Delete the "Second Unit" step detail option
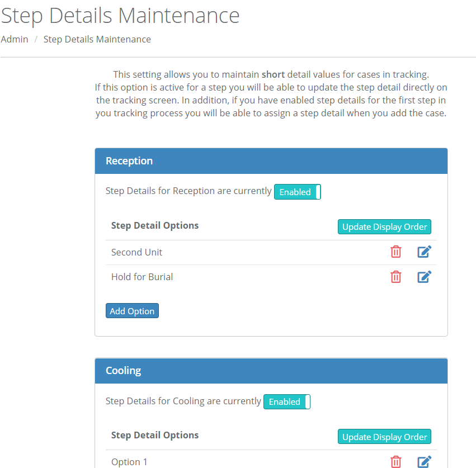Image resolution: width=476 pixels, height=468 pixels. (x=396, y=252)
